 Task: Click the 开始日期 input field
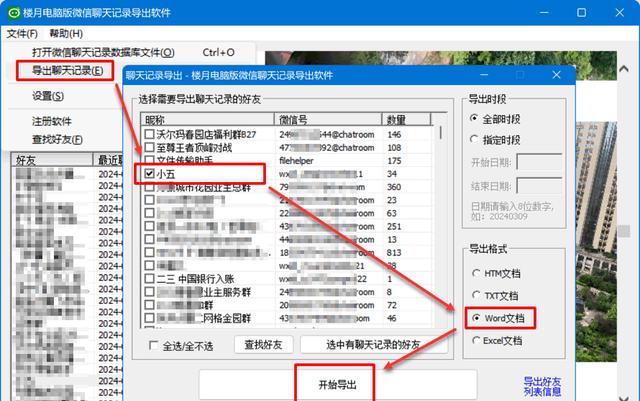tap(539, 162)
